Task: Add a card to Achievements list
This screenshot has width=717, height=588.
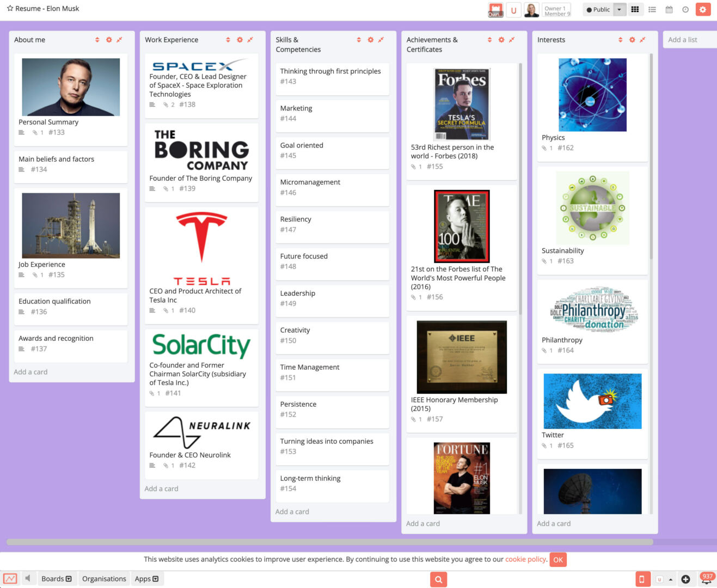Action: 422,523
